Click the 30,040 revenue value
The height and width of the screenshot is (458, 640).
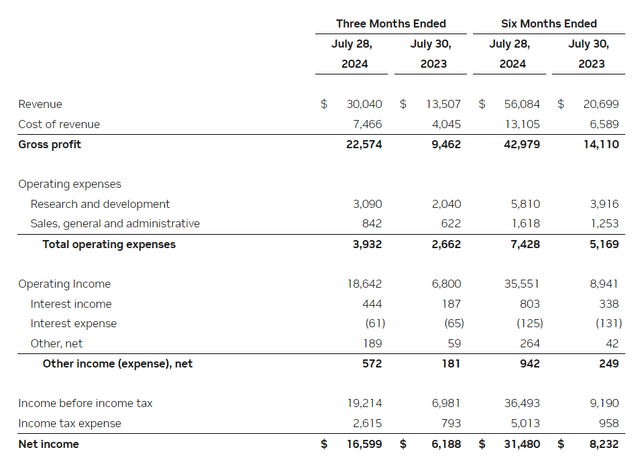pyautogui.click(x=364, y=104)
